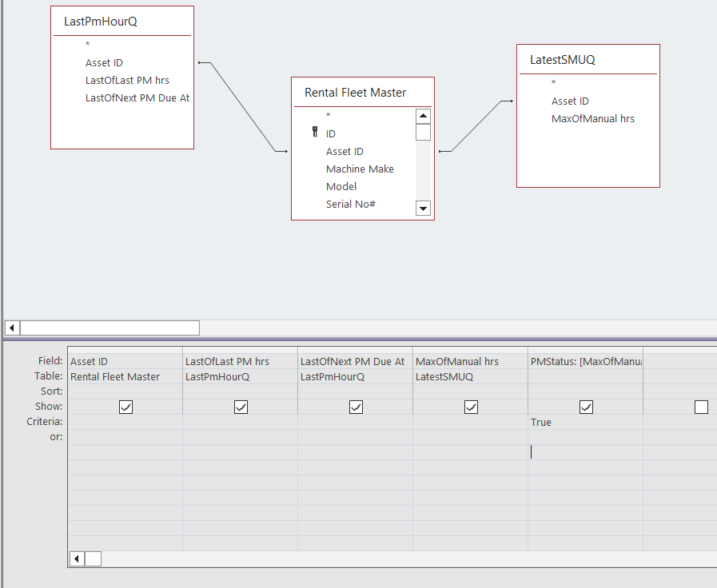Uncheck Show for the PMStatus column
Viewport: 717px width, 588px height.
tap(586, 407)
